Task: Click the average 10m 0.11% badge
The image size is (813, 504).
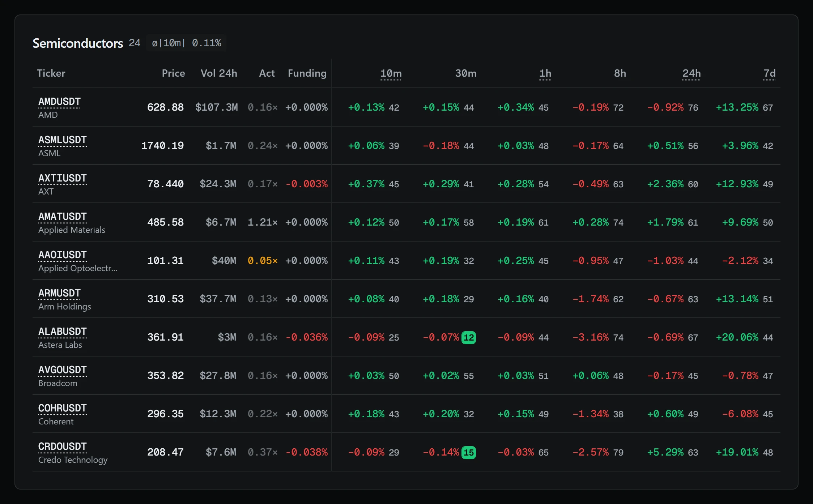Action: click(186, 43)
